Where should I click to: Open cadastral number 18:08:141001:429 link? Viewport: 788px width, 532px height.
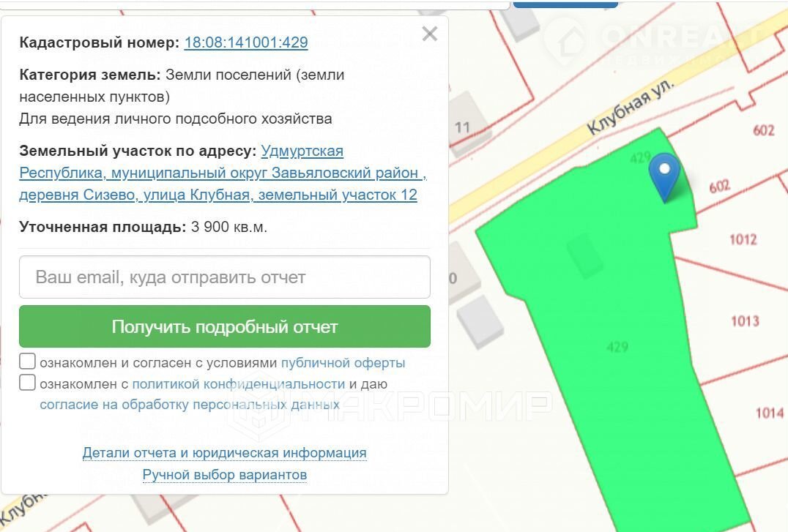[245, 42]
